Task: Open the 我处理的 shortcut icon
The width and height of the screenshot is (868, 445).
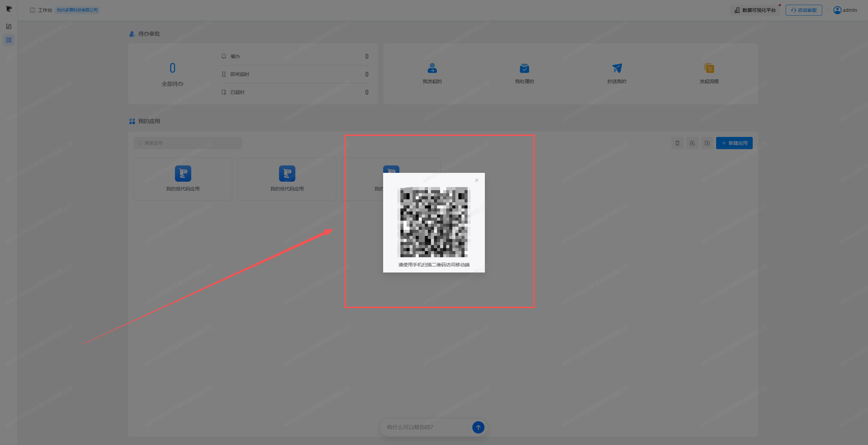Action: [x=525, y=68]
